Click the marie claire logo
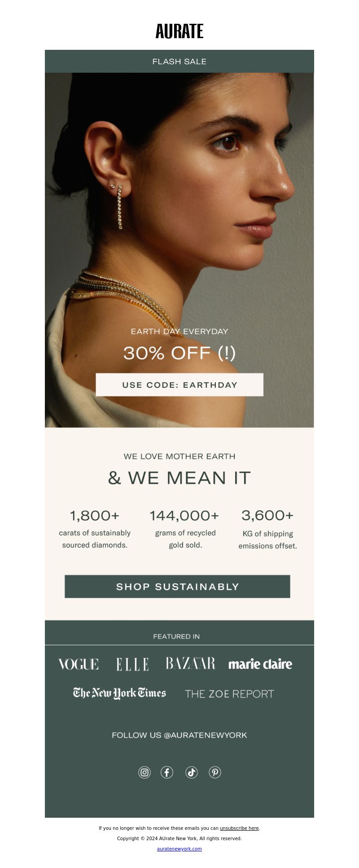 pyautogui.click(x=260, y=664)
